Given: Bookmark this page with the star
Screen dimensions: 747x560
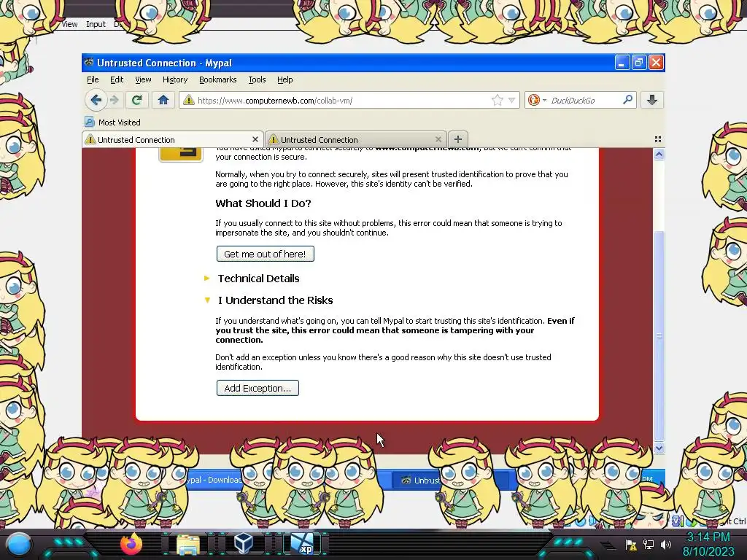Looking at the screenshot, I should (x=498, y=100).
